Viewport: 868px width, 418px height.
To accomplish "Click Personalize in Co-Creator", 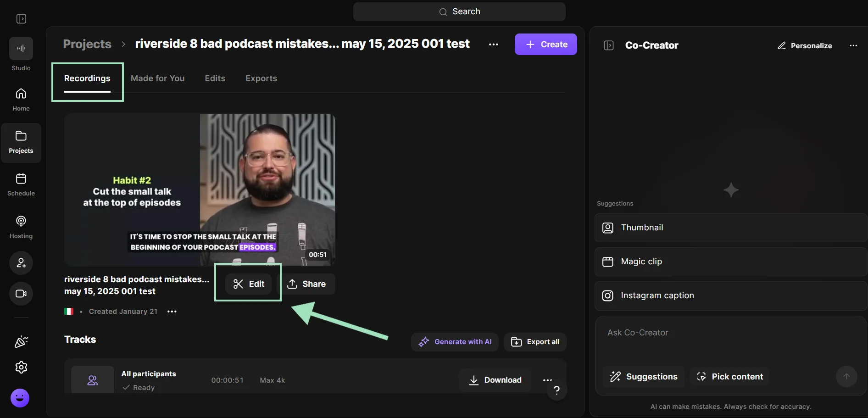I will [x=805, y=45].
